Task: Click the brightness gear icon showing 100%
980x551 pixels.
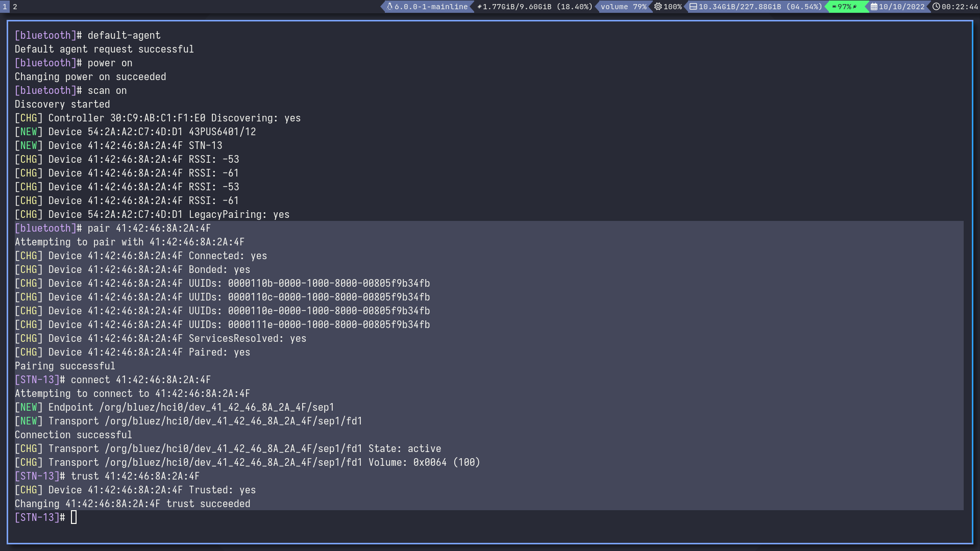Action: pos(658,7)
